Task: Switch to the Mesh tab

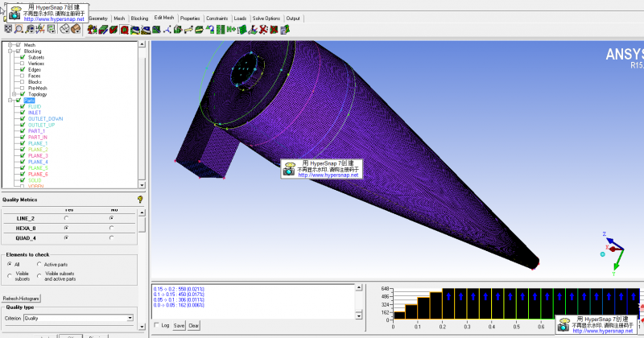Action: pos(119,19)
